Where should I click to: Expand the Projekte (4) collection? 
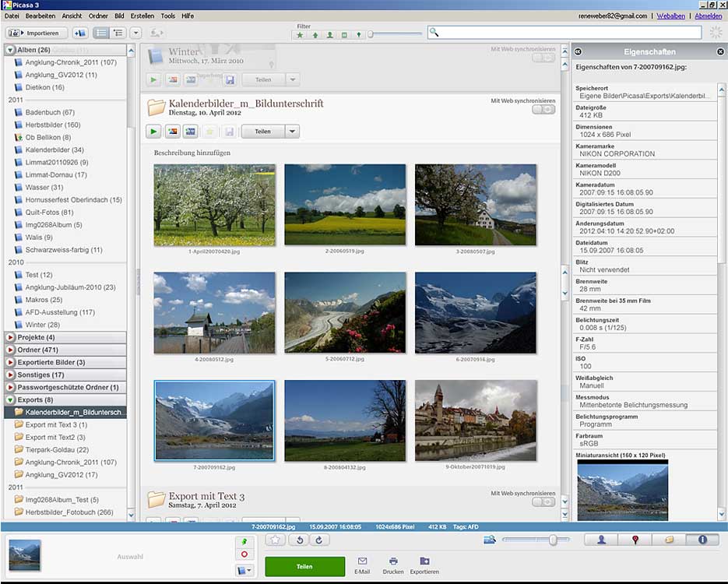pyautogui.click(x=11, y=337)
